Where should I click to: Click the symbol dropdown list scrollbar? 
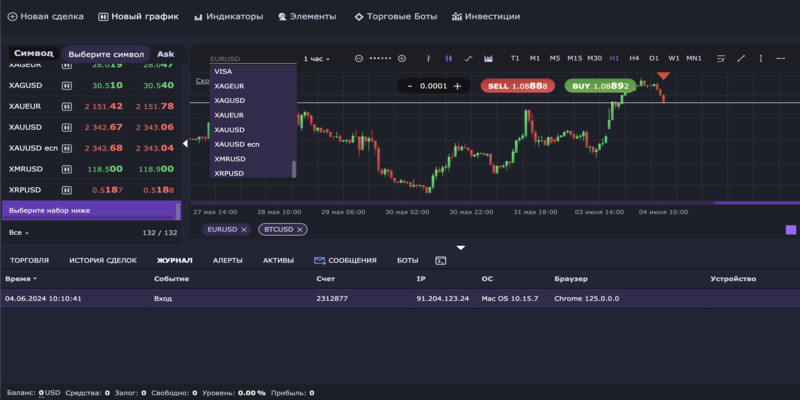pos(294,169)
